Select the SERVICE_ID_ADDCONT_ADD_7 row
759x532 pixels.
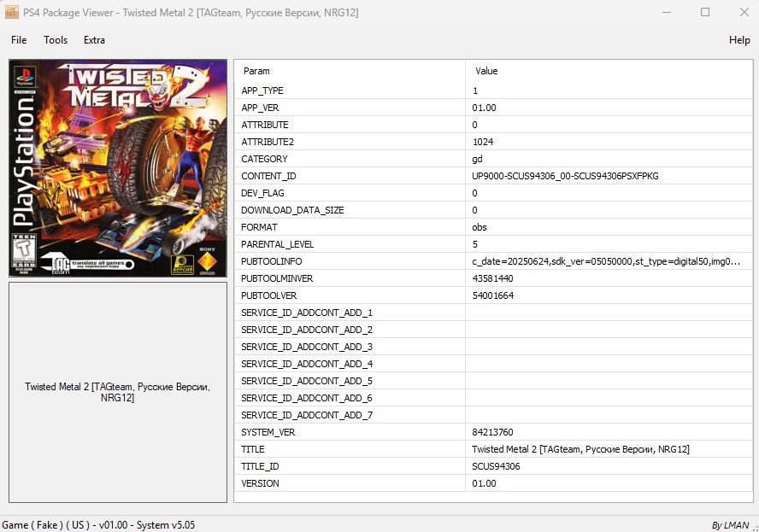(493, 416)
